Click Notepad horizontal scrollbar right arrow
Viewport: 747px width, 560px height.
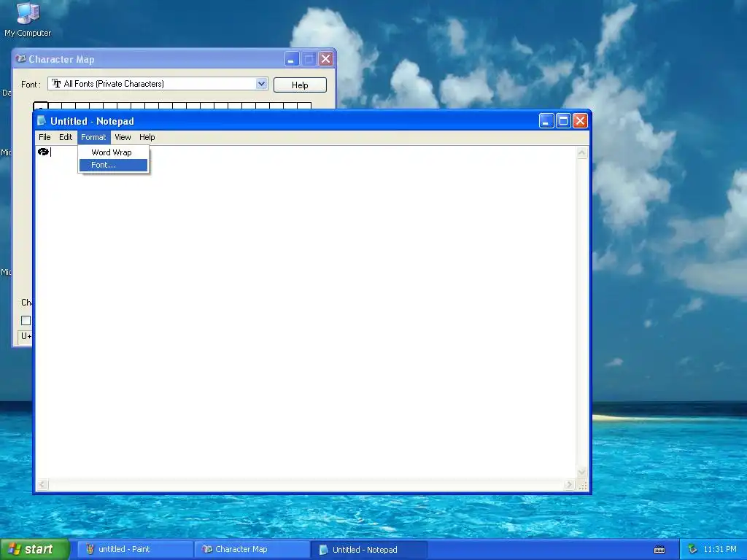[x=569, y=485]
